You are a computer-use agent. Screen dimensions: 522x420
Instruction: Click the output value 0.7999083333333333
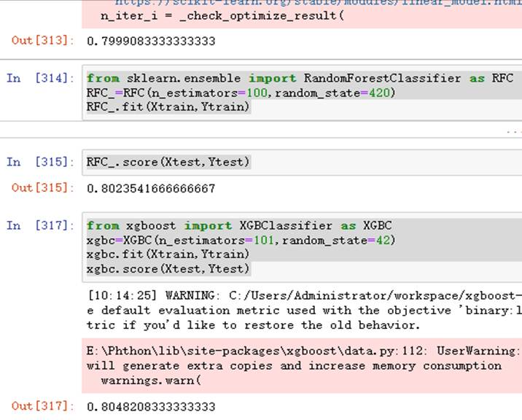pos(151,42)
